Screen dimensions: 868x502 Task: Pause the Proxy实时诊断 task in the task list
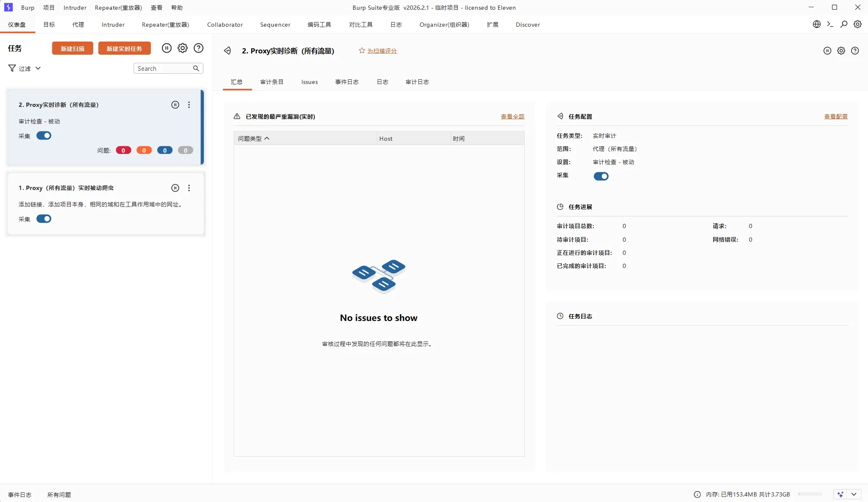coord(175,105)
